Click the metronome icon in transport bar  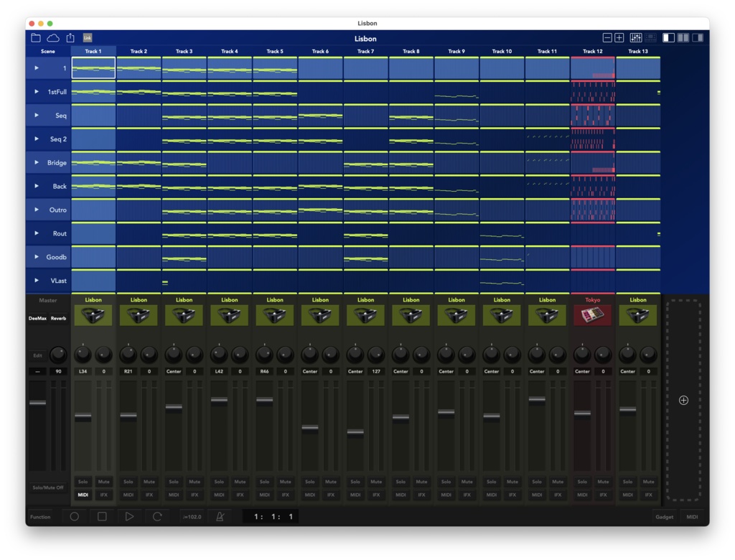[221, 516]
